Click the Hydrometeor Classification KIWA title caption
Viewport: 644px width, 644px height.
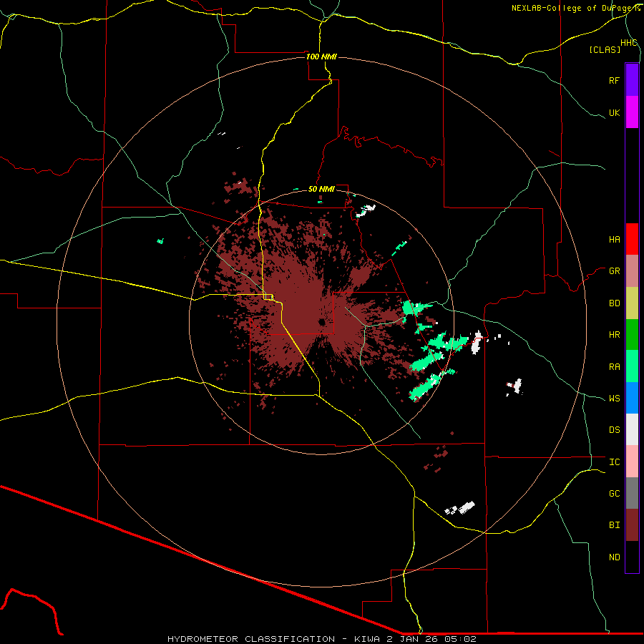point(322,639)
